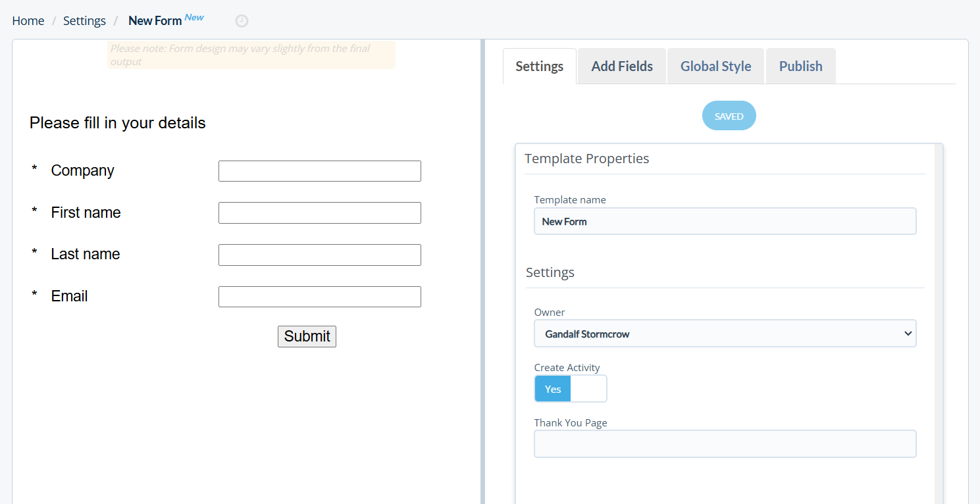The width and height of the screenshot is (980, 504).
Task: Click the Email field label
Action: pyautogui.click(x=69, y=296)
